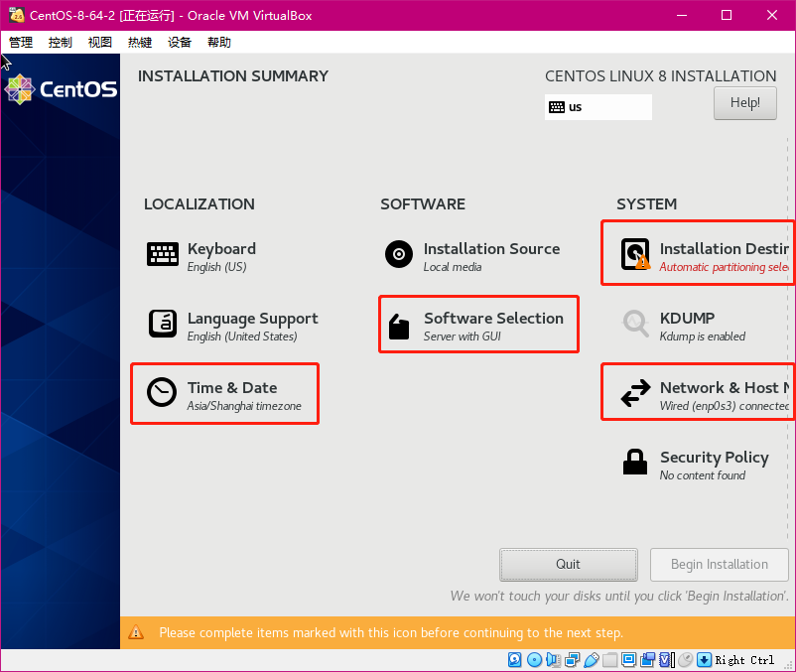Click the recording icon in VirtualBox status bar
This screenshot has height=672, width=796.
point(647,660)
